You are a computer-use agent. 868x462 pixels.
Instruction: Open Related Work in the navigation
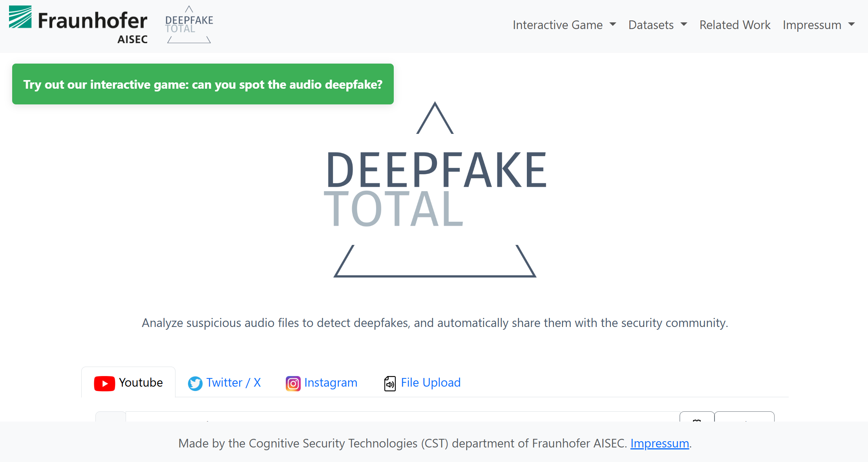tap(735, 24)
